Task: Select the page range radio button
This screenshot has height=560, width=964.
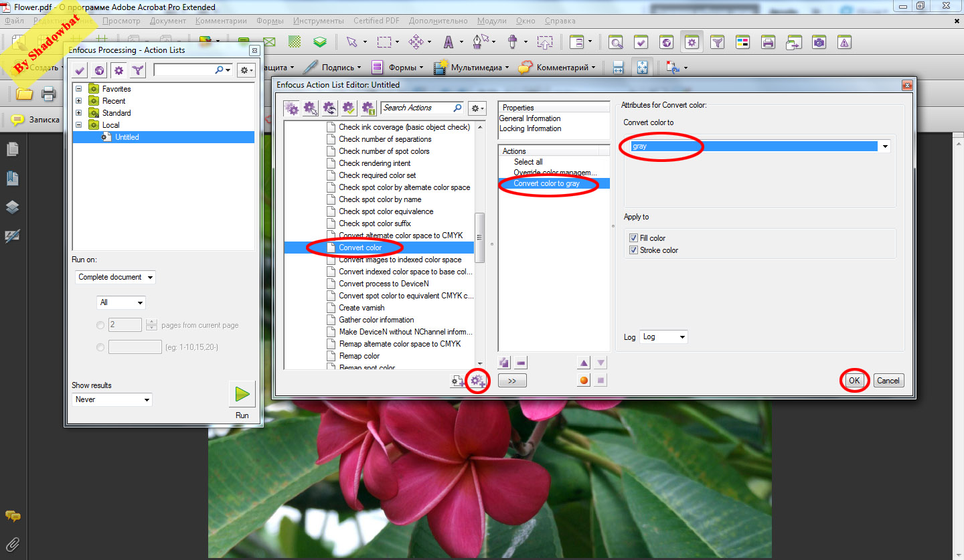Action: (100, 347)
